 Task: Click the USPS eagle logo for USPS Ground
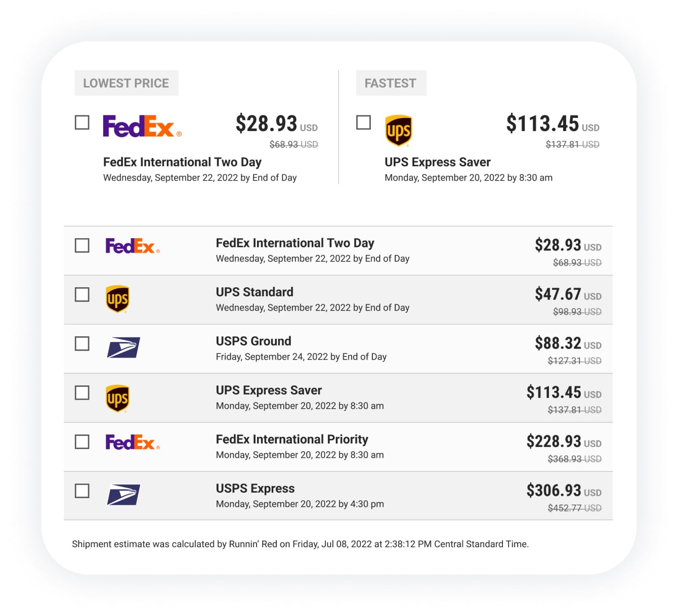click(x=123, y=347)
